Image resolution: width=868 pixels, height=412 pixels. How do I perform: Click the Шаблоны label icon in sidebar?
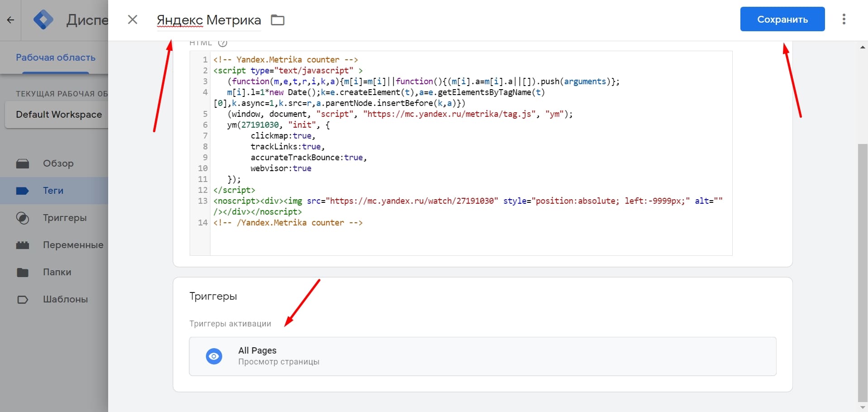pyautogui.click(x=23, y=299)
